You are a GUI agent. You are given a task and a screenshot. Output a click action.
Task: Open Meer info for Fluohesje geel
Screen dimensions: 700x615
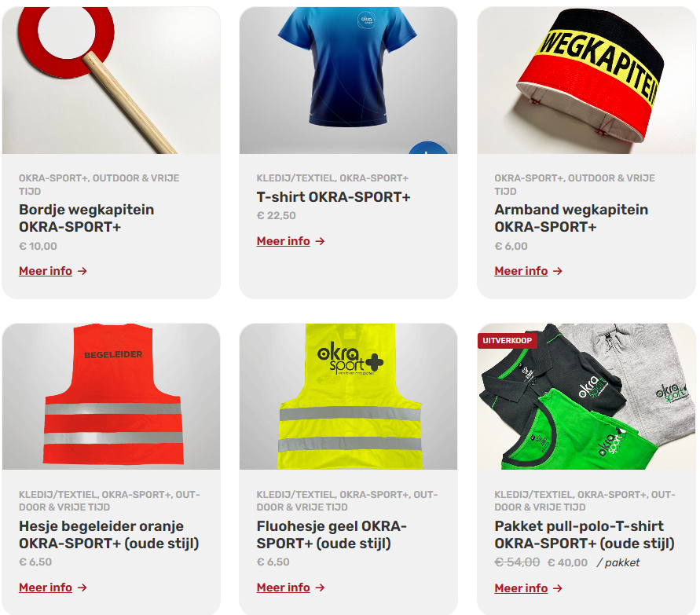pos(283,588)
